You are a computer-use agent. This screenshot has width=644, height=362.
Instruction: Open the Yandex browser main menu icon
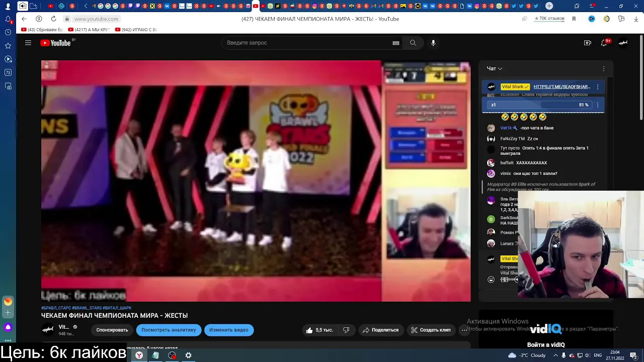[x=592, y=6]
